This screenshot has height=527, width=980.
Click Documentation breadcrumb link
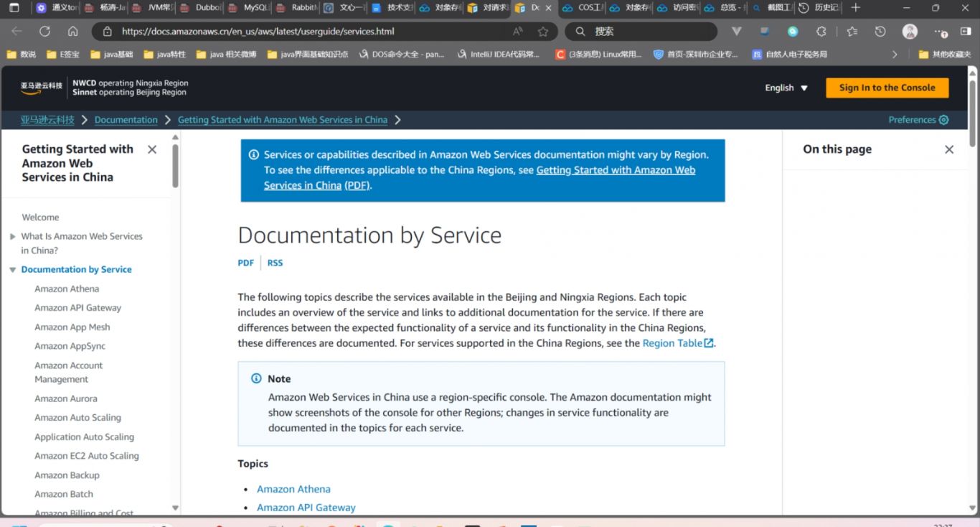(x=126, y=120)
